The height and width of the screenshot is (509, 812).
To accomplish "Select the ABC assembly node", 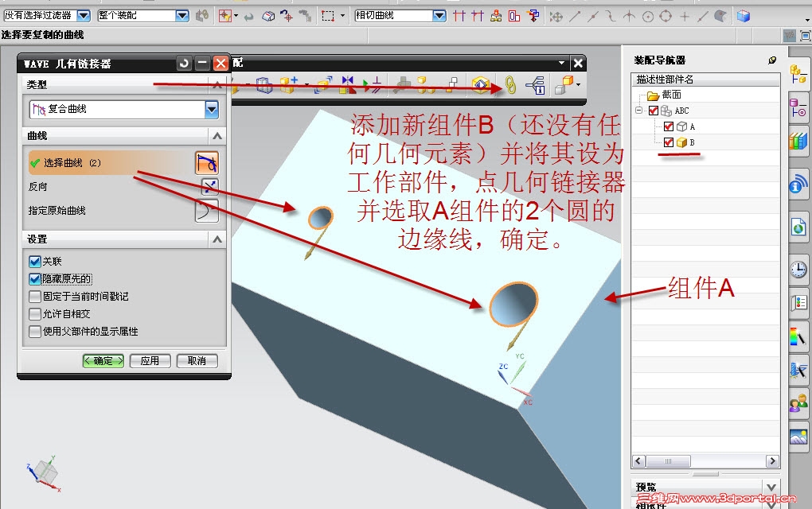I will point(681,111).
